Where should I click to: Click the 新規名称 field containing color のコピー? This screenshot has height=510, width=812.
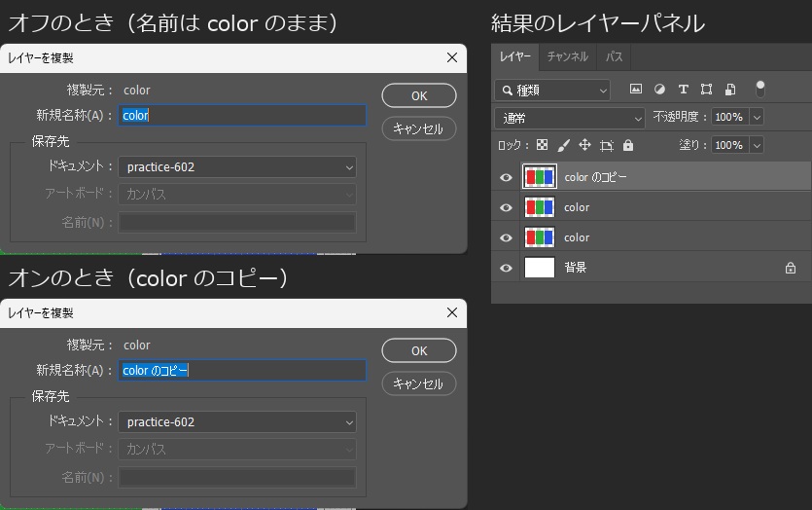pyautogui.click(x=242, y=370)
